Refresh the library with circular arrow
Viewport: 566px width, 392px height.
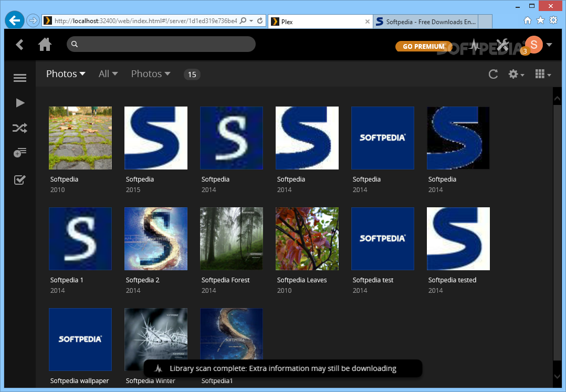click(493, 75)
